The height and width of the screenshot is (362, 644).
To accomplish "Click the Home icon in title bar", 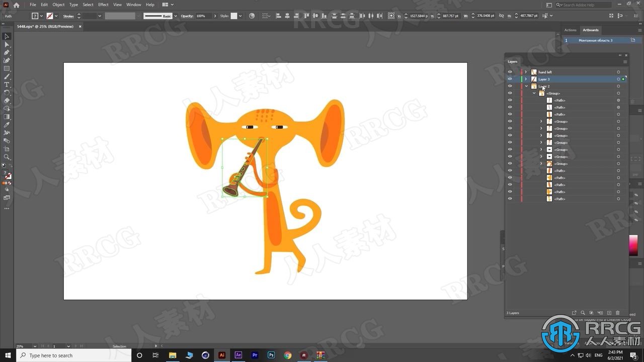I will 16,5.
